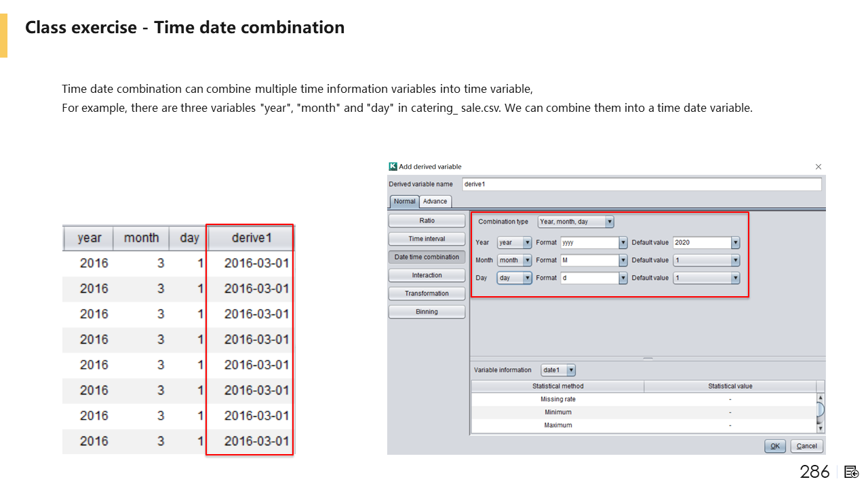Screen dimensions: 868x488
Task: Click the Transformation button
Action: 427,293
